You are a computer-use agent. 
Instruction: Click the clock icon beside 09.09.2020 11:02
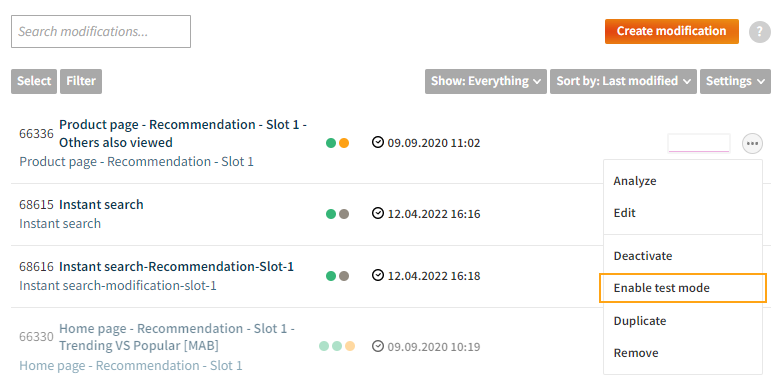tap(378, 143)
